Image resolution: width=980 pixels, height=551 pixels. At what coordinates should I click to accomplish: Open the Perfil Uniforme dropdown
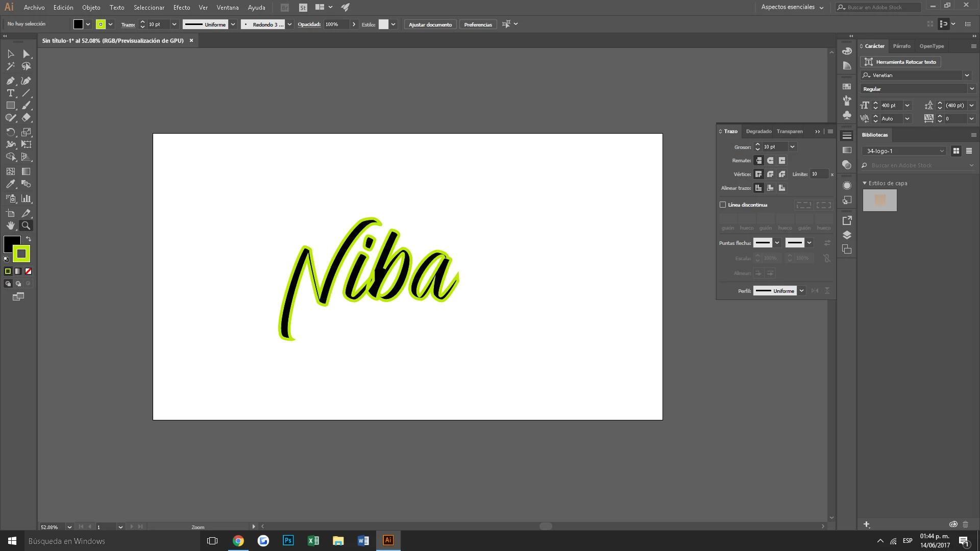pos(801,291)
